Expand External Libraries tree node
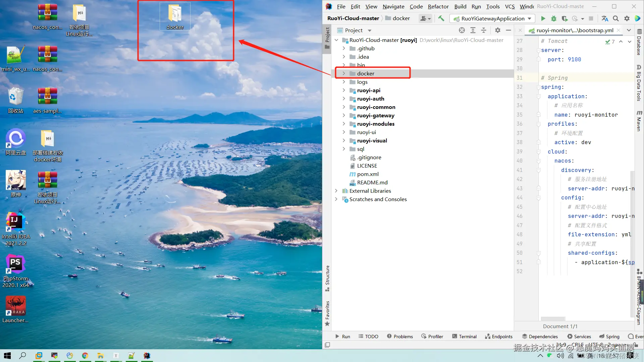The height and width of the screenshot is (362, 644). [x=336, y=191]
